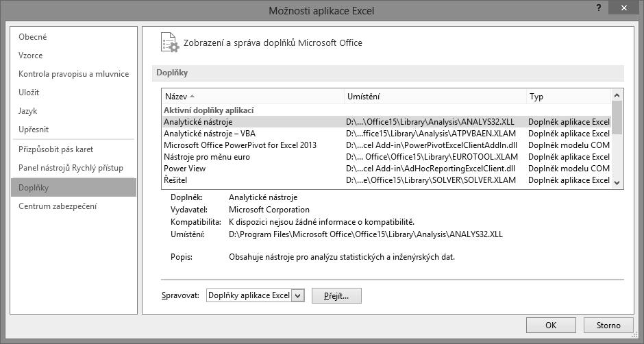
Task: Select the Řešitel add-in row
Action: tap(386, 180)
